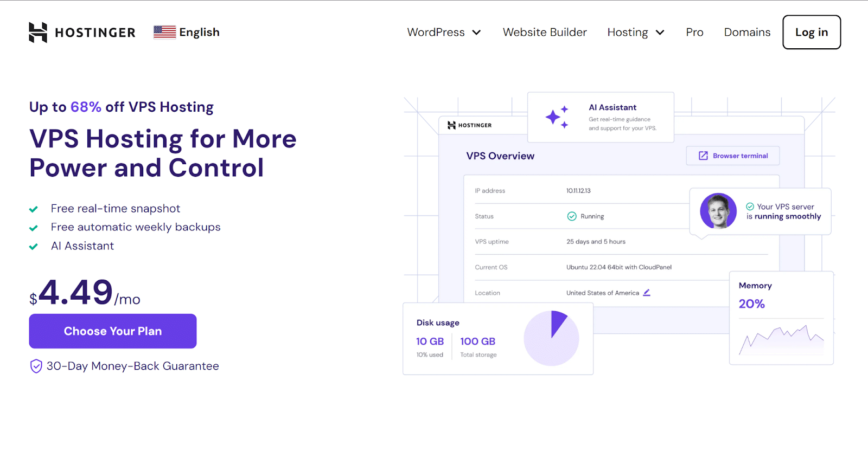Viewport: 868px width, 458px height.
Task: Click the Your VPS server is running smoothly message
Action: pos(783,211)
